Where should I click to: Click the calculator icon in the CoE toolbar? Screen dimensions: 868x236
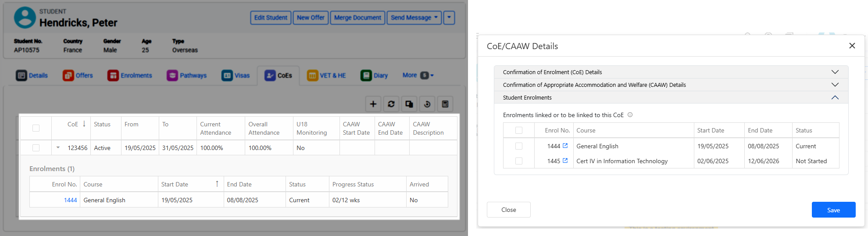[x=445, y=104]
